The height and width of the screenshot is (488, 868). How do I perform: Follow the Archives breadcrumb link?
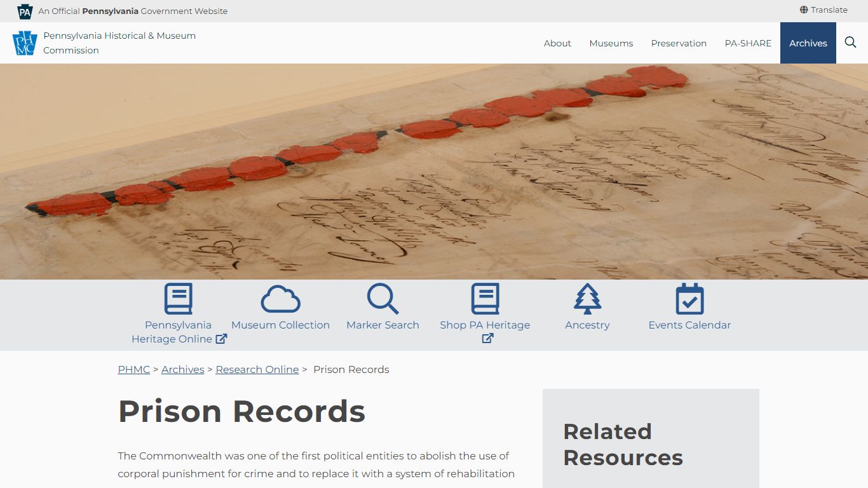182,369
